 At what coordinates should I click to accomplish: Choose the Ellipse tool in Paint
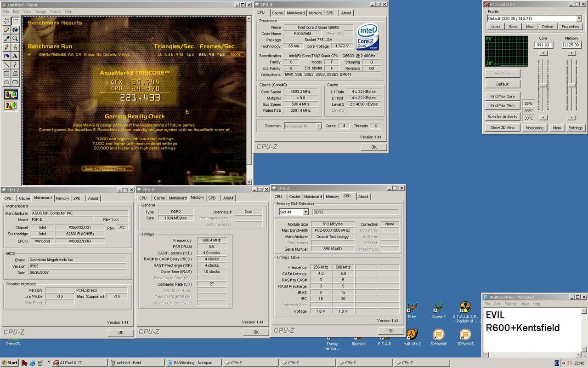point(6,82)
